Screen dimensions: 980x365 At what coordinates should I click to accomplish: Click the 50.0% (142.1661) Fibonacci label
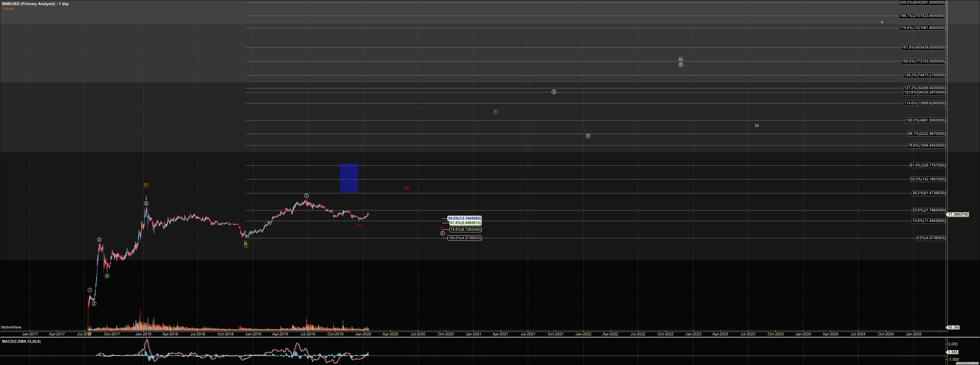(928, 179)
